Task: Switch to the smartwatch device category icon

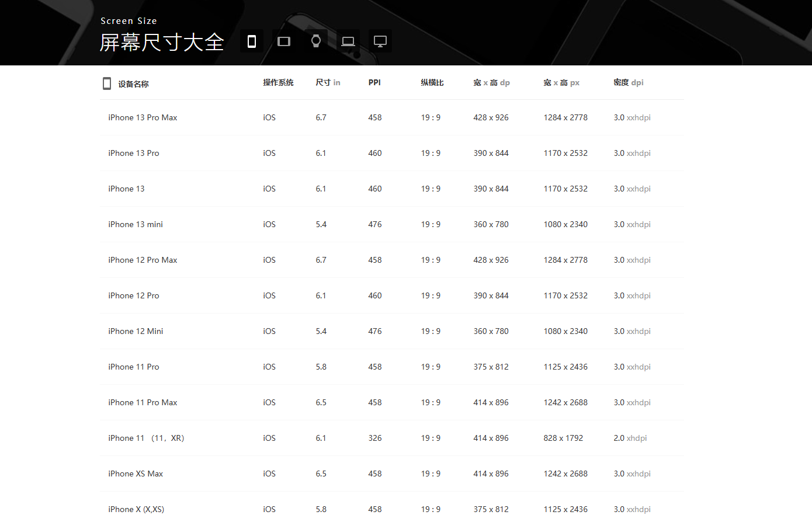Action: click(316, 41)
